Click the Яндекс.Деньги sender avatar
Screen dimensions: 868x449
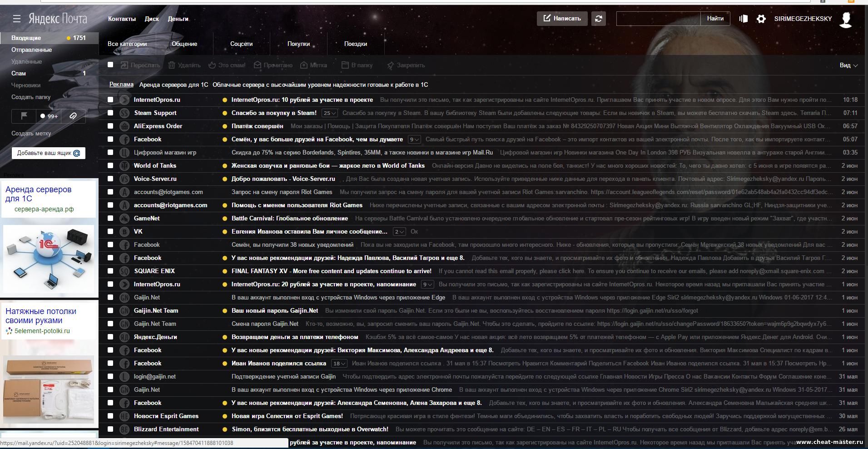tap(124, 337)
